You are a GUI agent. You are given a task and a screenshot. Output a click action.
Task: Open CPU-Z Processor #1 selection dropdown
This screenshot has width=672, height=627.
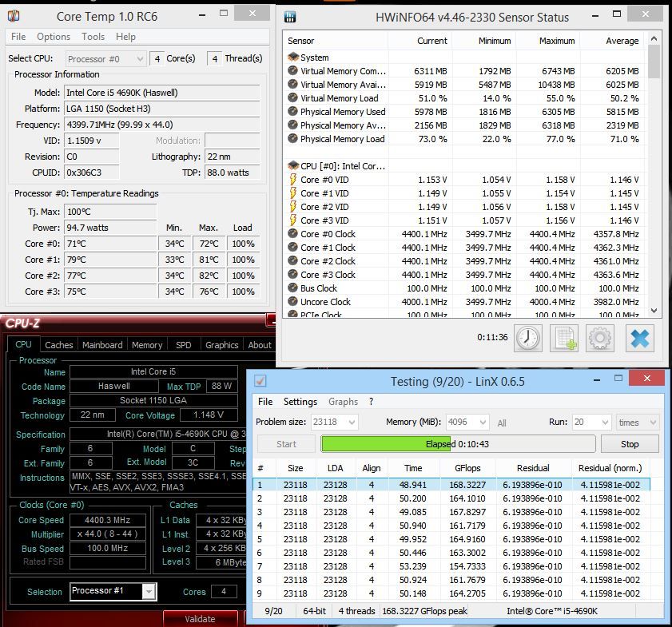click(113, 591)
